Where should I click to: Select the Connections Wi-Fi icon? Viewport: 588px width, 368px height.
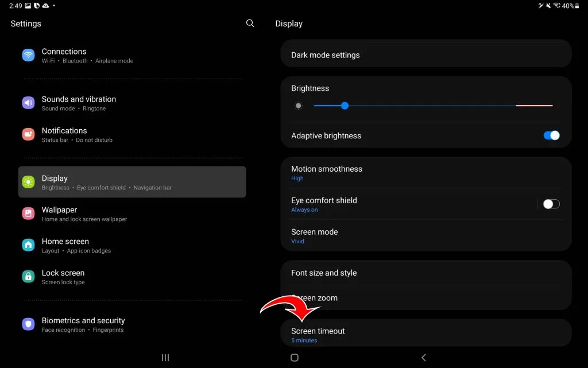point(28,55)
